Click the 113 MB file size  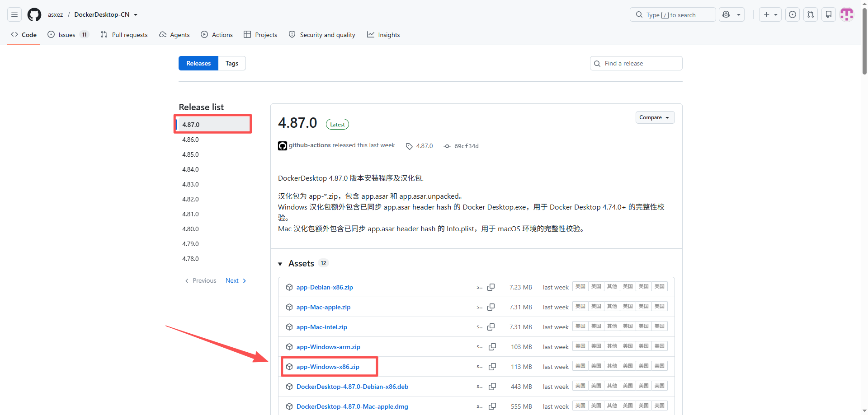521,367
